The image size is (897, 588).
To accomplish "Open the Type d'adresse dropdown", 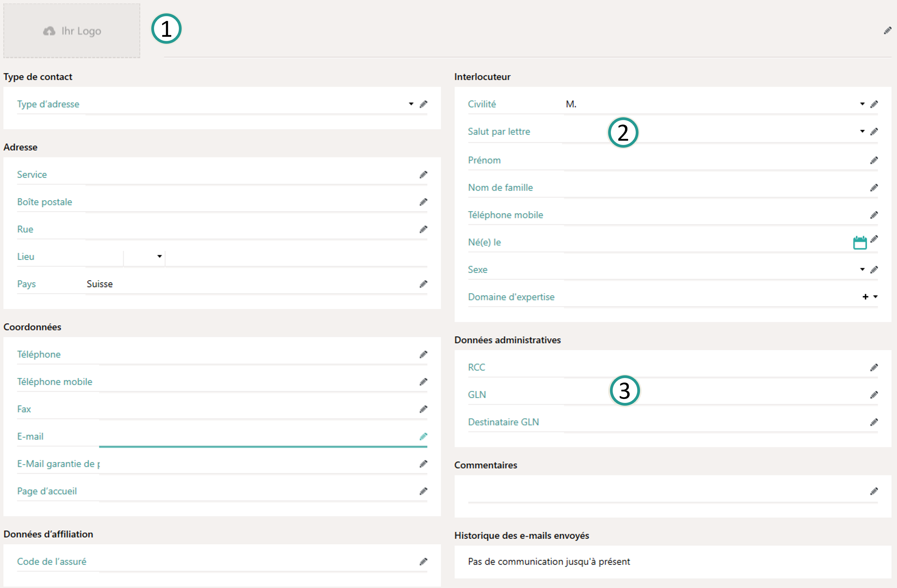I will pyautogui.click(x=411, y=104).
